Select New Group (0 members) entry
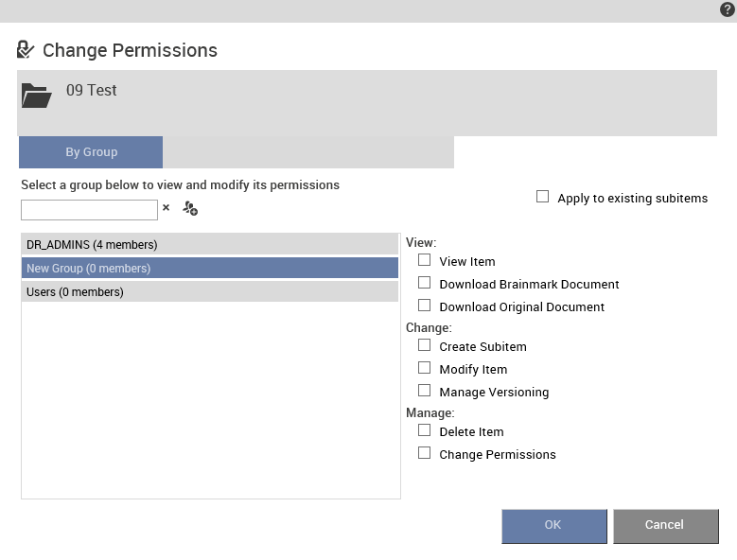 [x=210, y=268]
